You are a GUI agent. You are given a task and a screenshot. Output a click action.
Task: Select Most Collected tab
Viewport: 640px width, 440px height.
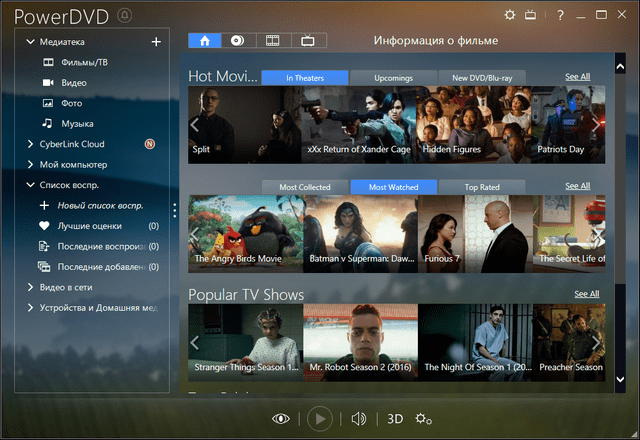305,187
